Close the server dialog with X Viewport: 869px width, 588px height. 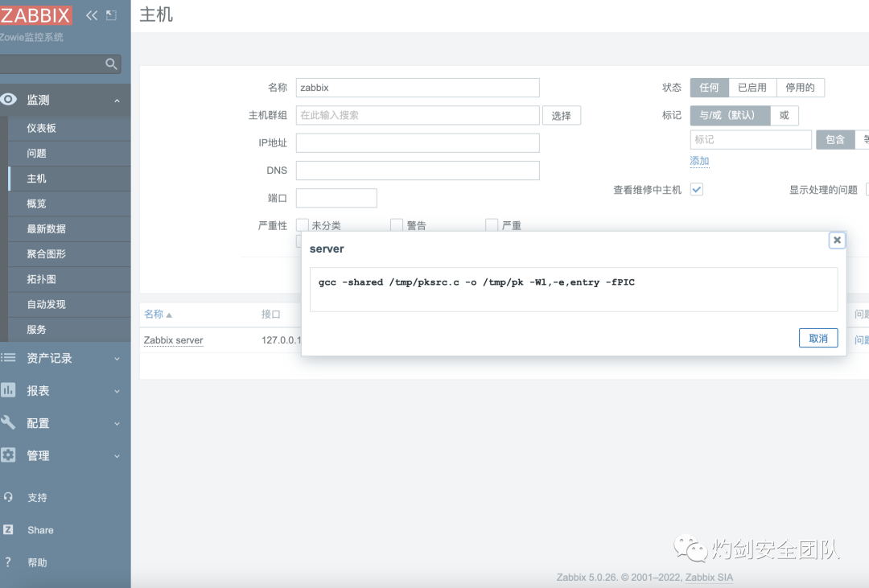(837, 240)
